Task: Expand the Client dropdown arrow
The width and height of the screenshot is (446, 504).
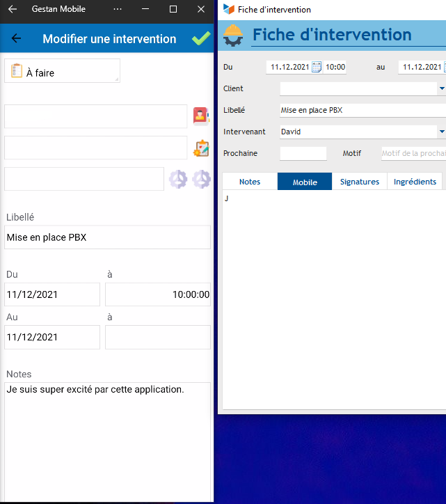Action: tap(441, 89)
